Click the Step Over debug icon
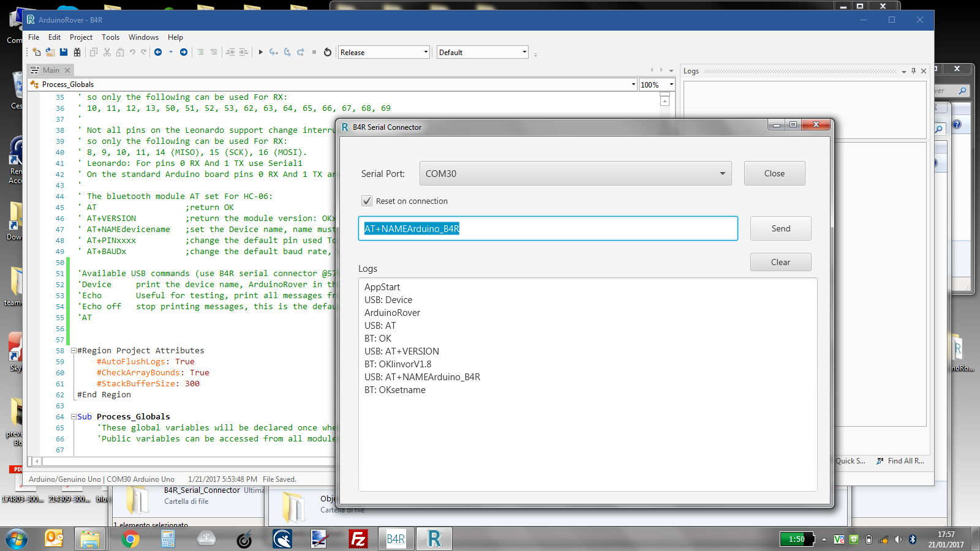The height and width of the screenshot is (551, 980). tap(287, 52)
